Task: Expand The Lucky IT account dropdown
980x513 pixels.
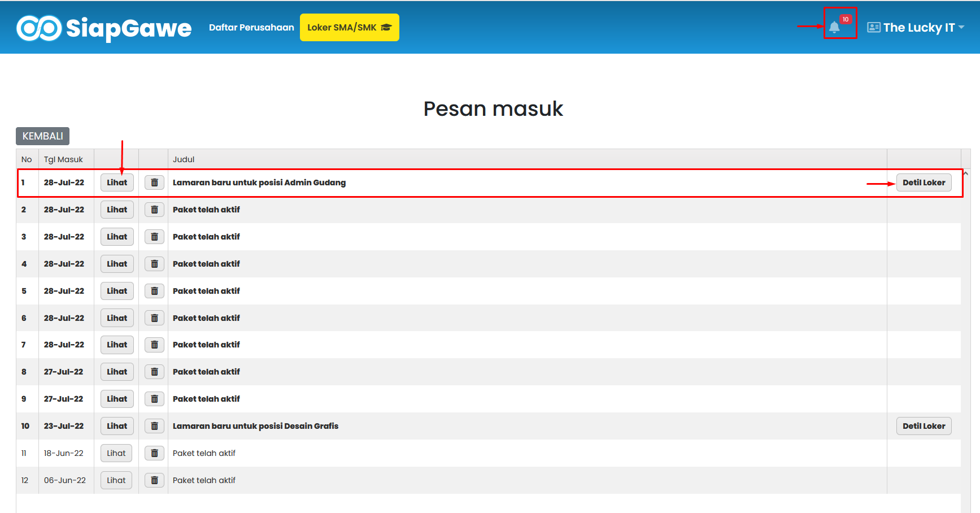Action: tap(916, 27)
